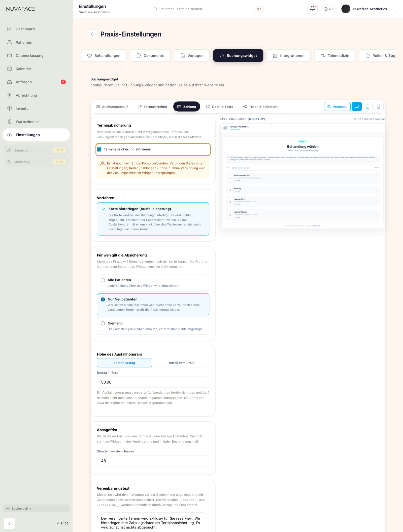Select tablet preview device icon
The image size is (403, 532).
(367, 107)
